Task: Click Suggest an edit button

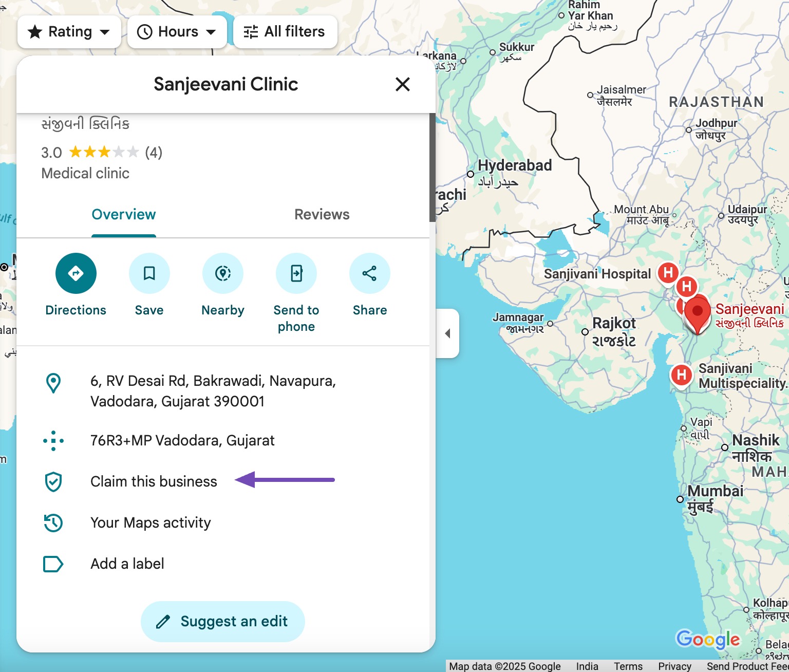Action: click(222, 621)
